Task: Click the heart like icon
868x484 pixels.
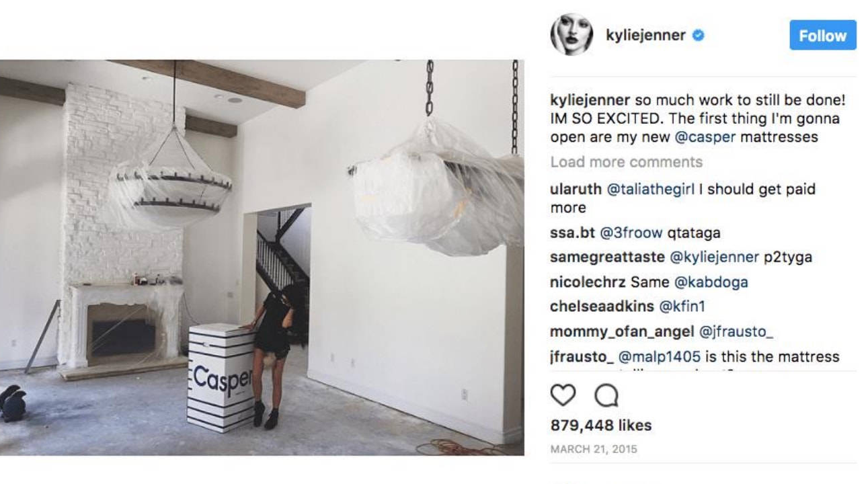Action: coord(563,396)
